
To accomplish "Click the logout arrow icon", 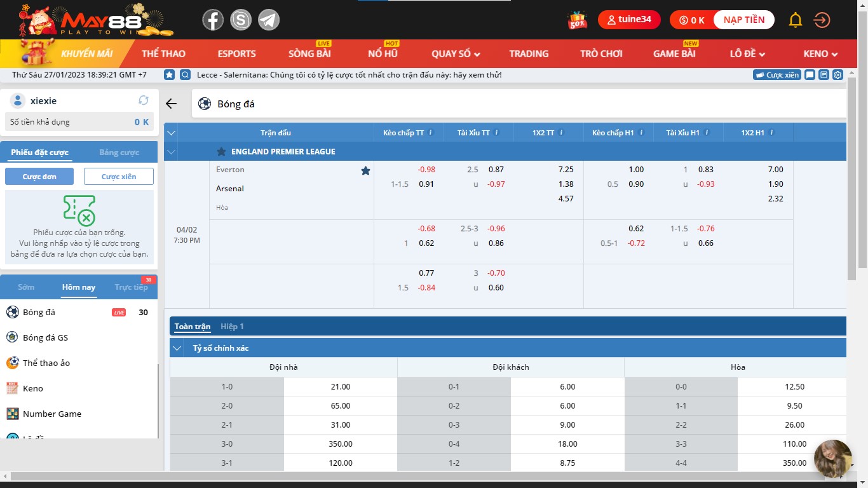I will click(822, 20).
